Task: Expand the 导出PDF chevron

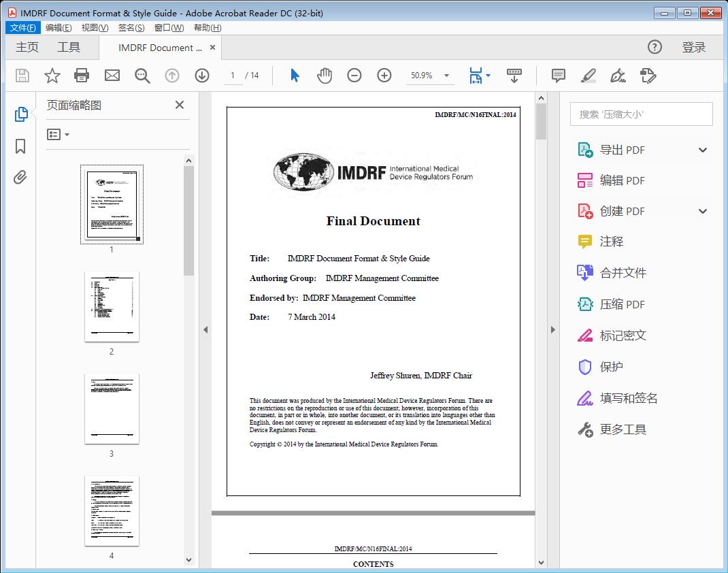Action: pyautogui.click(x=702, y=149)
